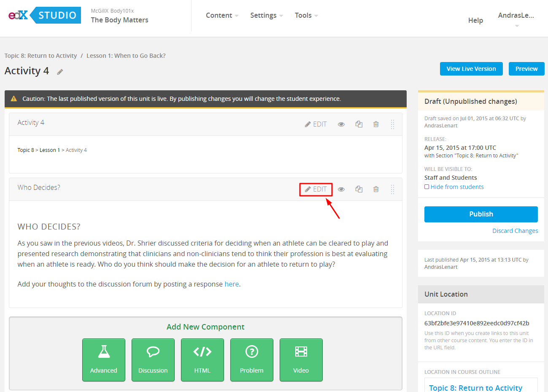Click the location ID 63bf2bfe3e97410e892eedc0d97cf42b
This screenshot has height=392, width=548.
477,323
